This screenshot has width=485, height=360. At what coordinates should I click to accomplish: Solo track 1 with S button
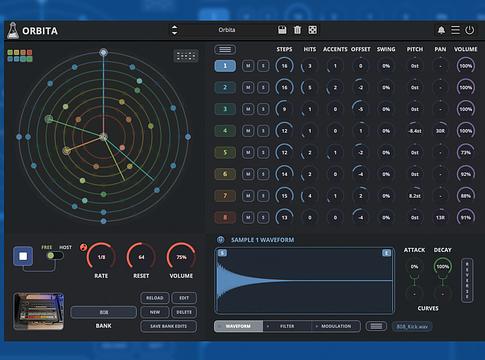pyautogui.click(x=263, y=66)
